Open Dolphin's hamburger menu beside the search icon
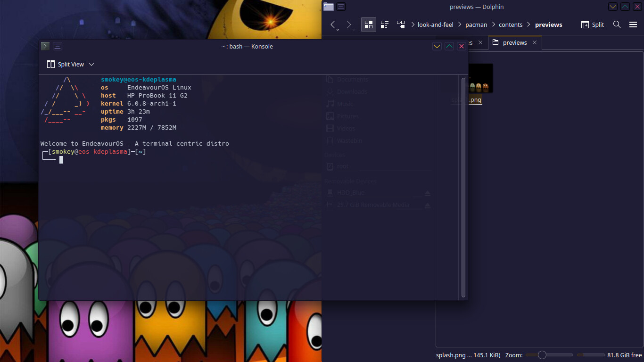Viewport: 644px width, 362px height. click(633, 25)
